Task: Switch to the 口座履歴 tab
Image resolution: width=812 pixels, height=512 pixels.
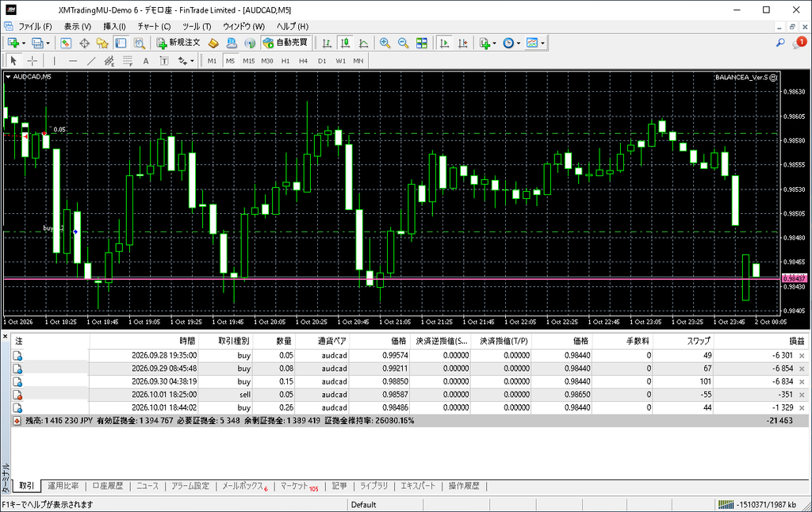Action: pos(108,486)
